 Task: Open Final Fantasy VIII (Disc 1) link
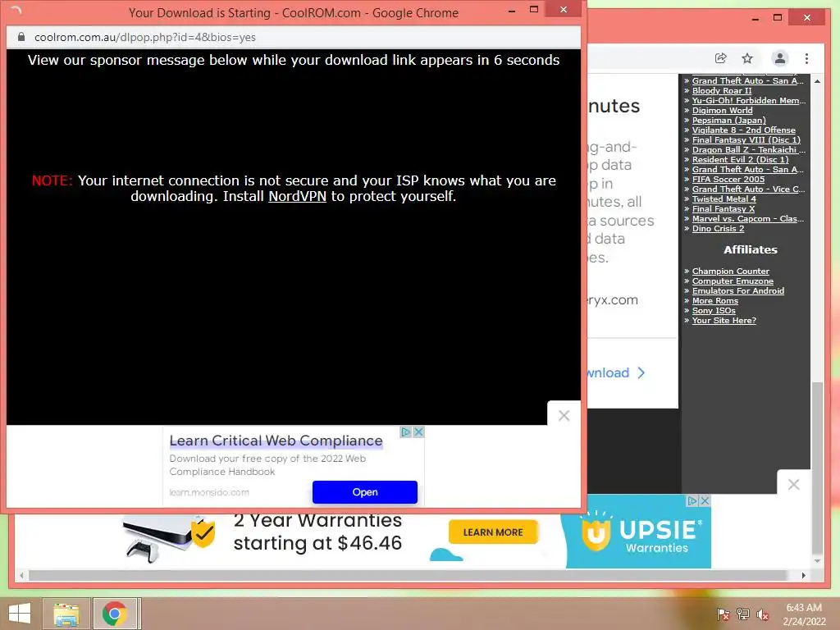point(746,139)
